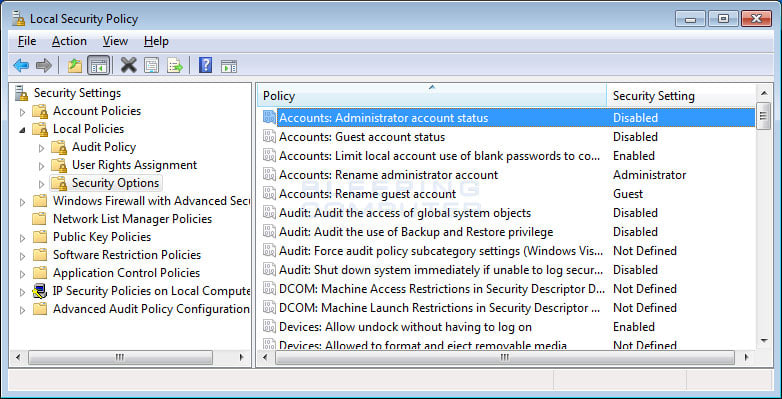Collapse the Local Policies tree node
Image resolution: width=782 pixels, height=399 pixels.
point(22,130)
